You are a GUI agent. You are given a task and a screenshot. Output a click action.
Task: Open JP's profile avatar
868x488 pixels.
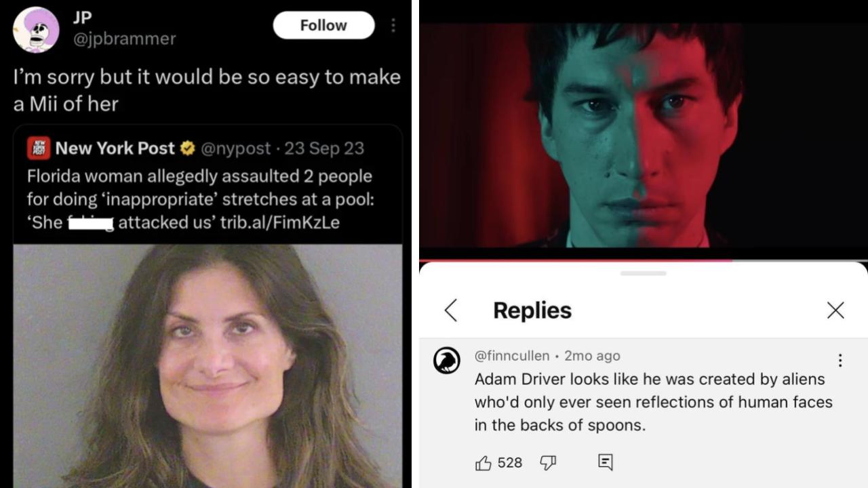tap(36, 30)
